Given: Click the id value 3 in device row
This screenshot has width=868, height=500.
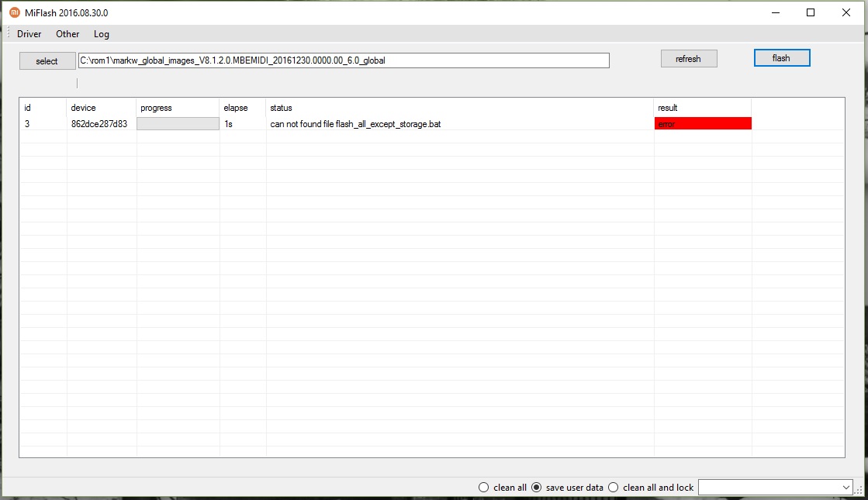Looking at the screenshot, I should point(27,124).
